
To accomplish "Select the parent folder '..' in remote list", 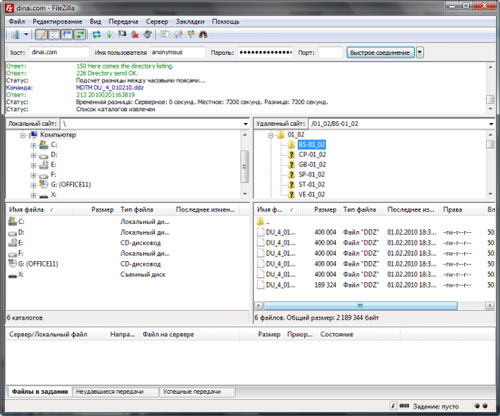I will click(263, 221).
